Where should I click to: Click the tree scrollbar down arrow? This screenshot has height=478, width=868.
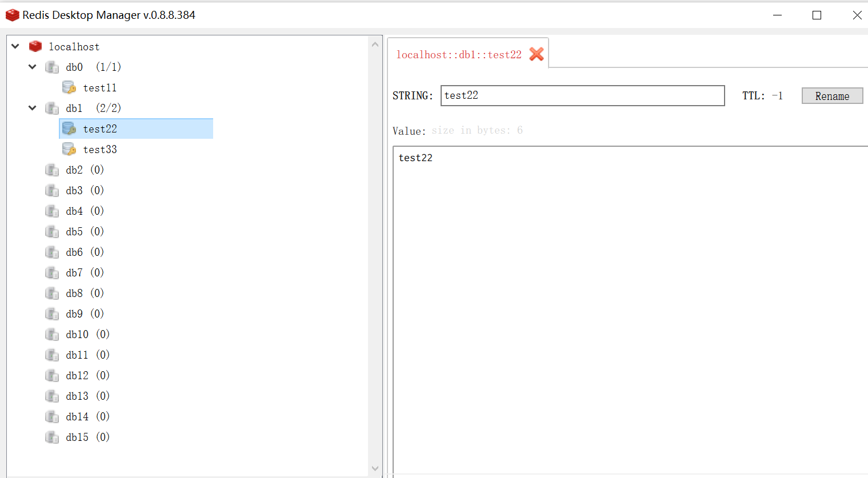coord(375,469)
